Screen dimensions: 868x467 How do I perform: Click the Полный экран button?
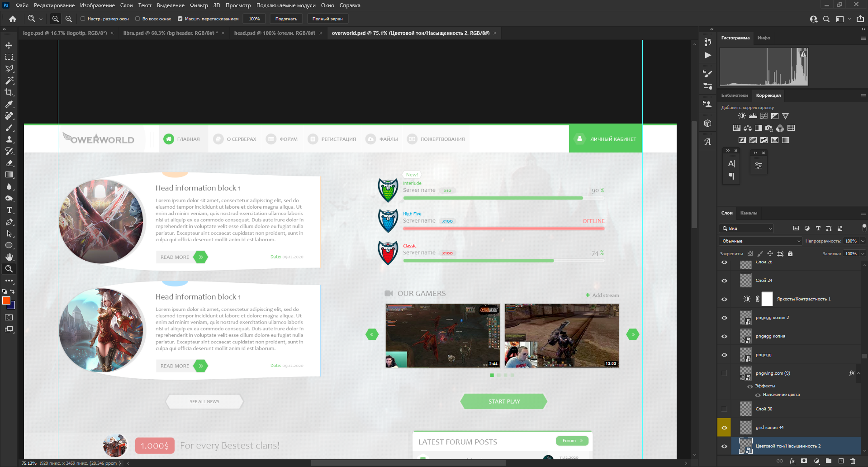(x=327, y=19)
